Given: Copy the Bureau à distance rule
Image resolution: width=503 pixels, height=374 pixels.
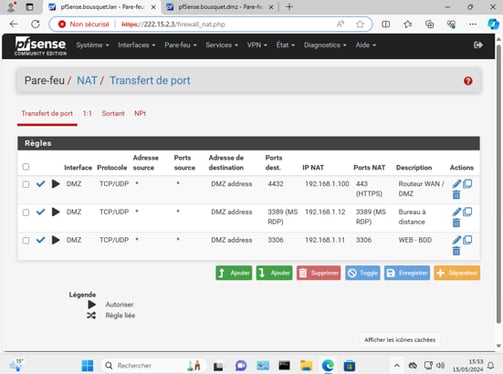Looking at the screenshot, I should click(467, 212).
